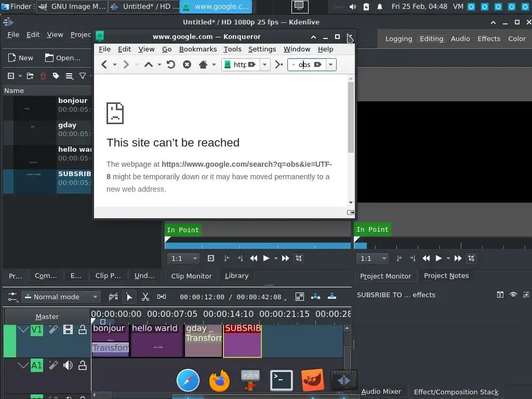The image size is (532, 399).
Task: Click crop/edit mode icon in Project Monitor
Action: click(x=471, y=259)
